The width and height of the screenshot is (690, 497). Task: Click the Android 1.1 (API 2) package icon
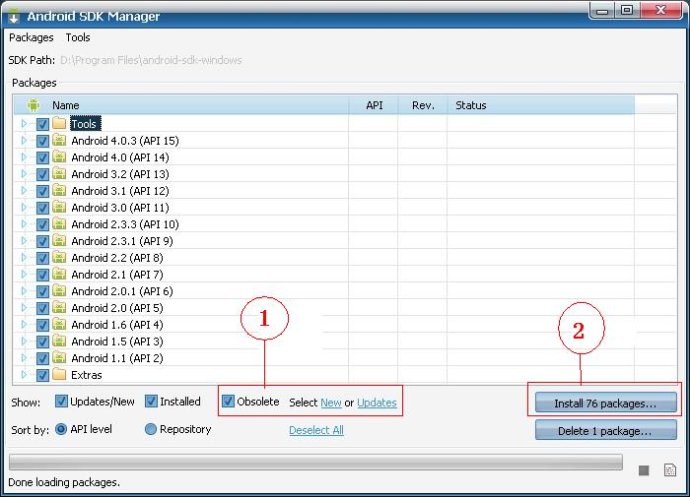pyautogui.click(x=59, y=358)
